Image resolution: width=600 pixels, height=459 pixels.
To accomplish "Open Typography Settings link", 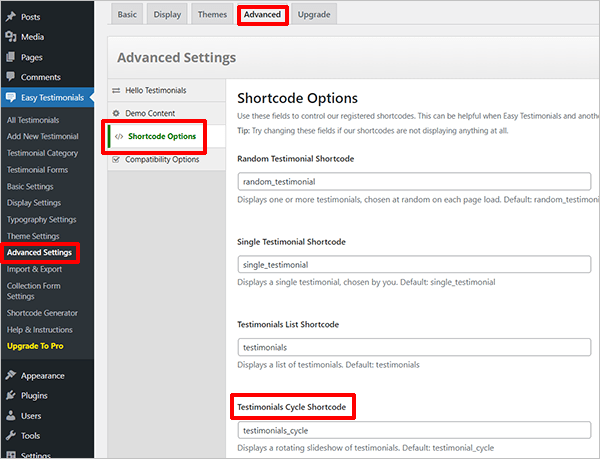I will pos(41,220).
